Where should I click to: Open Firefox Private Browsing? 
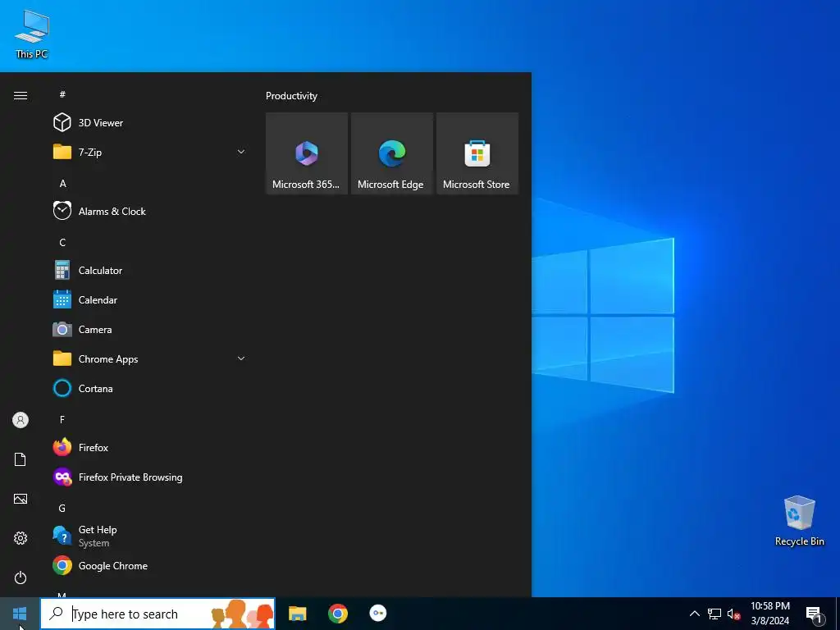pyautogui.click(x=150, y=477)
